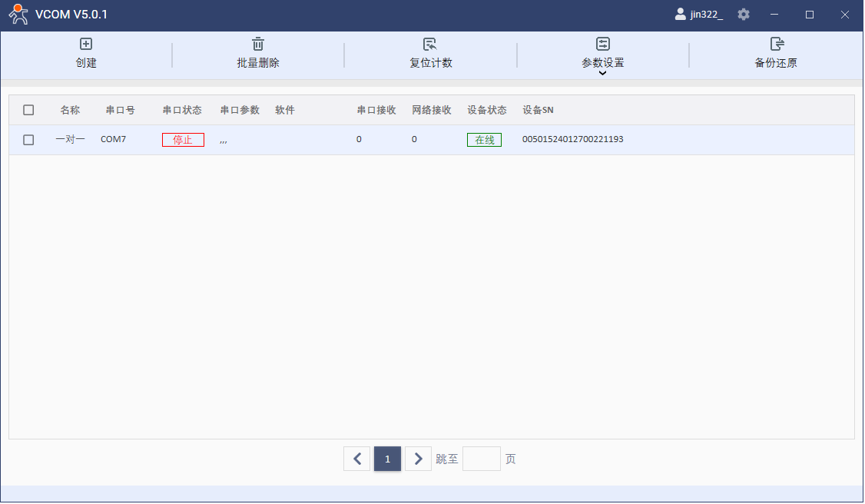Select page 1 in pagination

[387, 459]
